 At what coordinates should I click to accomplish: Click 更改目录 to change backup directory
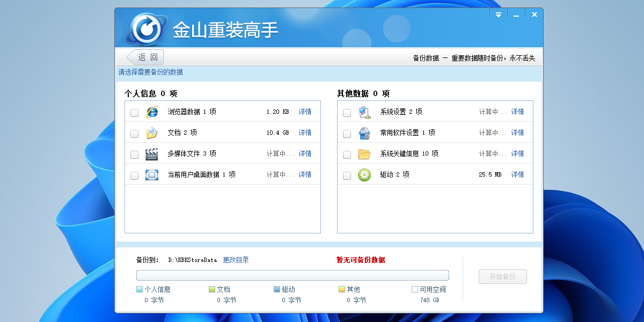point(236,260)
